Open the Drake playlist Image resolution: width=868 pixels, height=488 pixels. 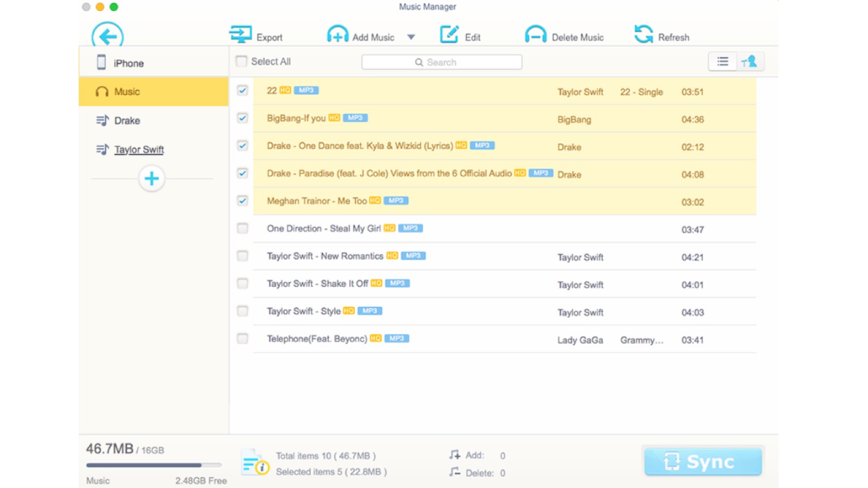tap(154, 120)
